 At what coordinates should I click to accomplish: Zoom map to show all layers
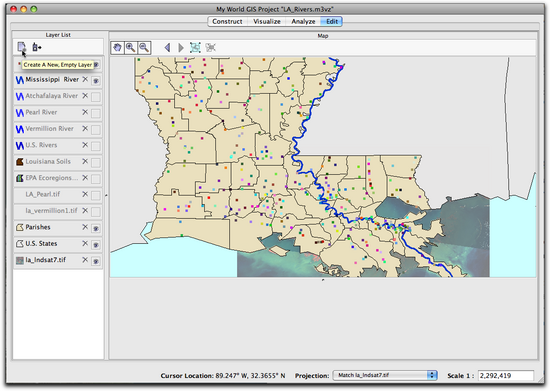tap(195, 48)
